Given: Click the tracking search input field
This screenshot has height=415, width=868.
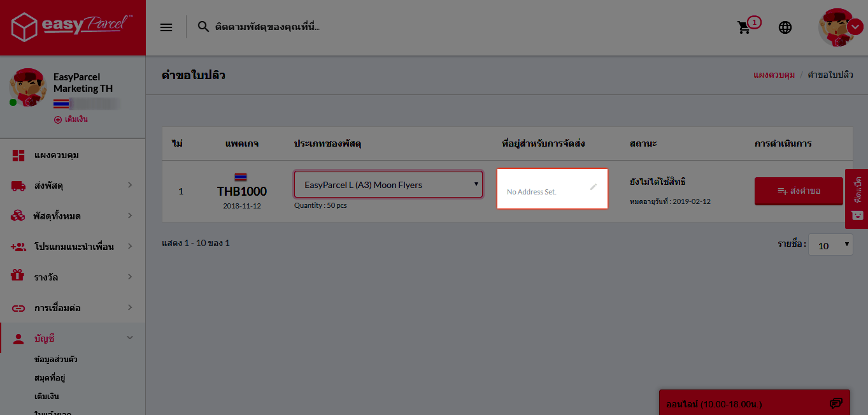Looking at the screenshot, I should coord(267,27).
